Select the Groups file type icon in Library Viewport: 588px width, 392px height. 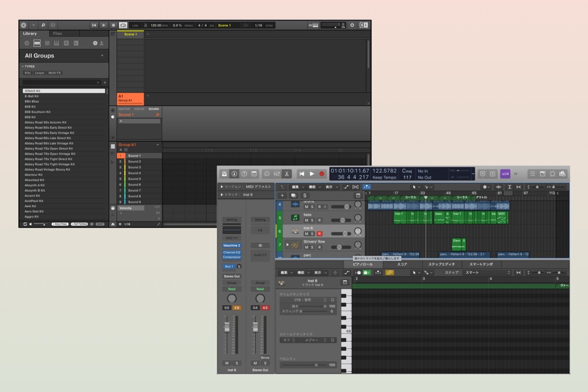[37, 43]
